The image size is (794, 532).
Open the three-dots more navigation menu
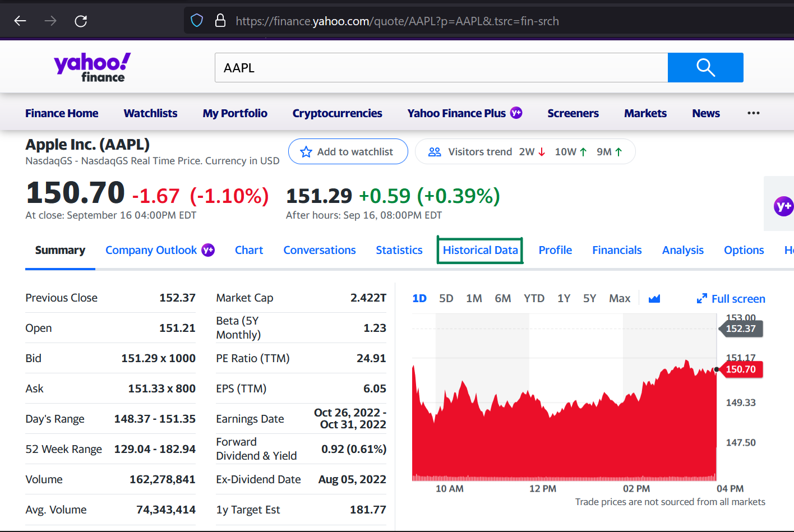click(x=754, y=113)
